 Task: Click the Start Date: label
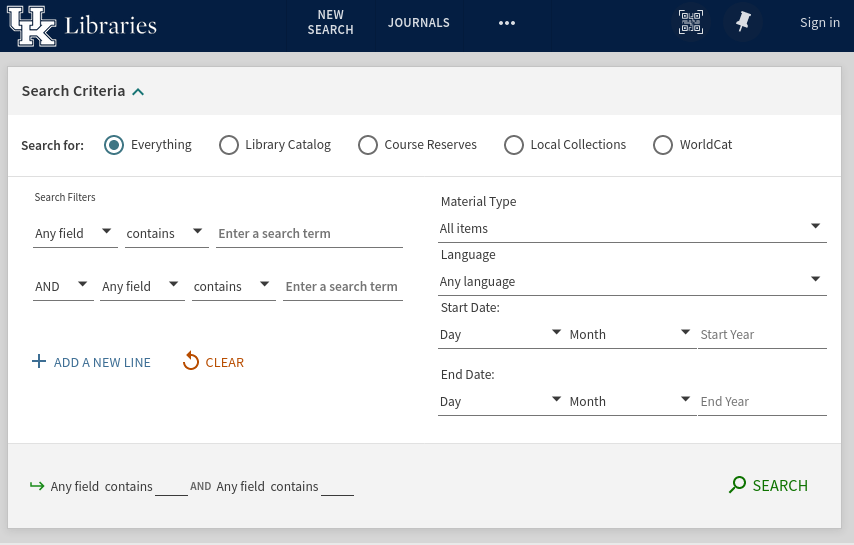[470, 308]
